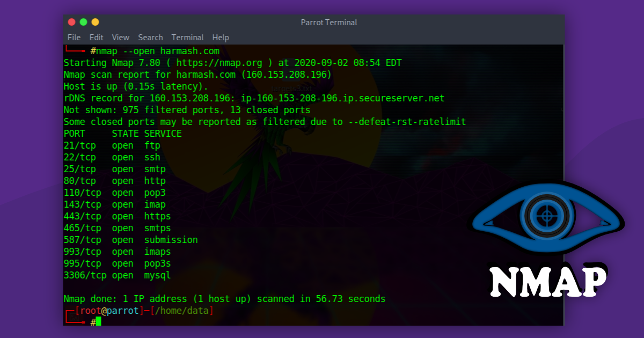Click the yellow window button

[95, 22]
